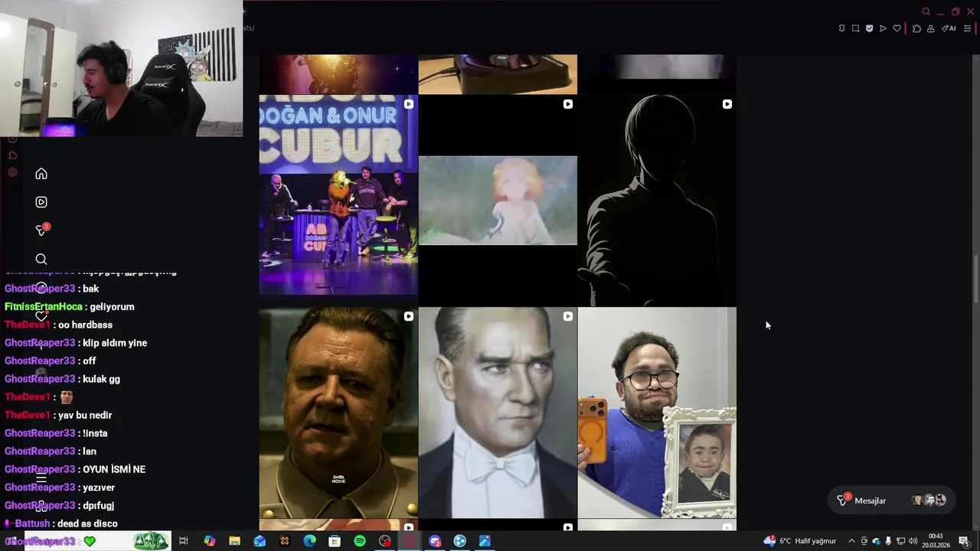
Task: Open the dark silhouette figure reel thumbnail
Action: tap(657, 201)
